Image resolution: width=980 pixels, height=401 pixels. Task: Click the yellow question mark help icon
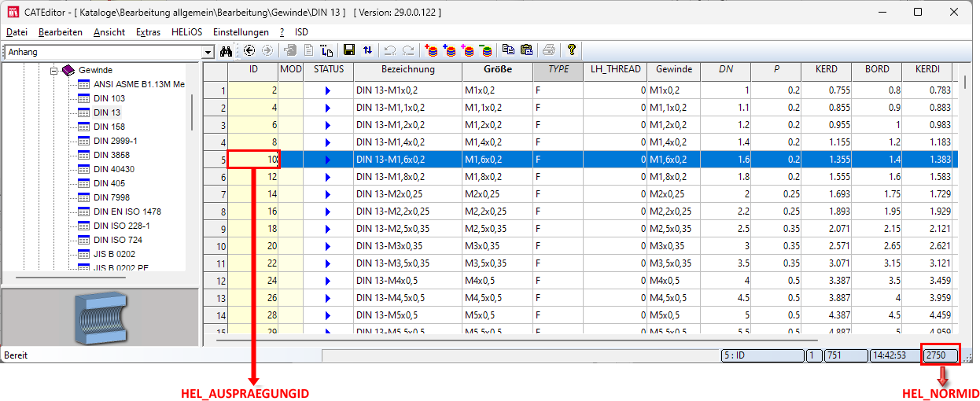pos(572,51)
